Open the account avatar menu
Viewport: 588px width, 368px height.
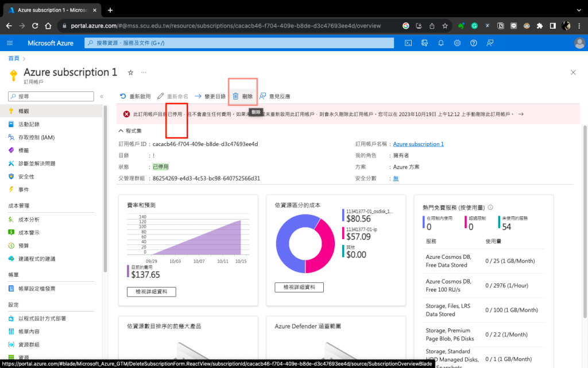coord(579,43)
